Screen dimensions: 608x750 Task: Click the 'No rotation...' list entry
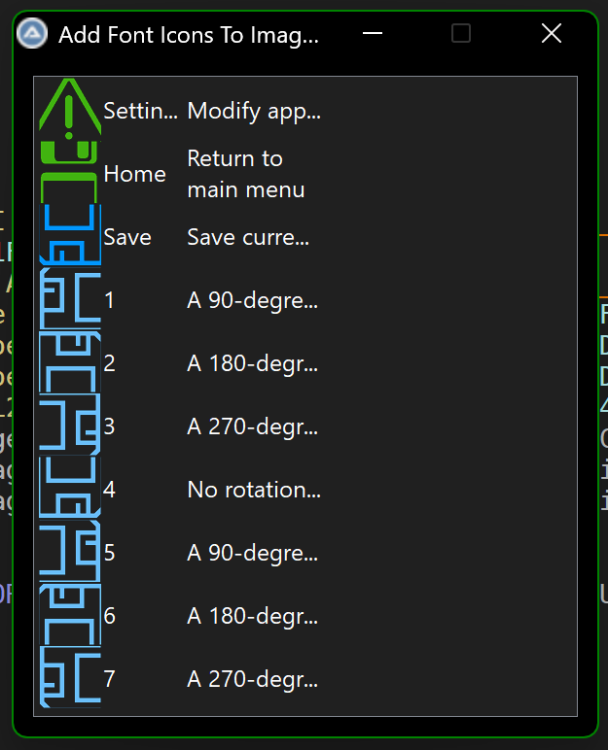tap(254, 489)
